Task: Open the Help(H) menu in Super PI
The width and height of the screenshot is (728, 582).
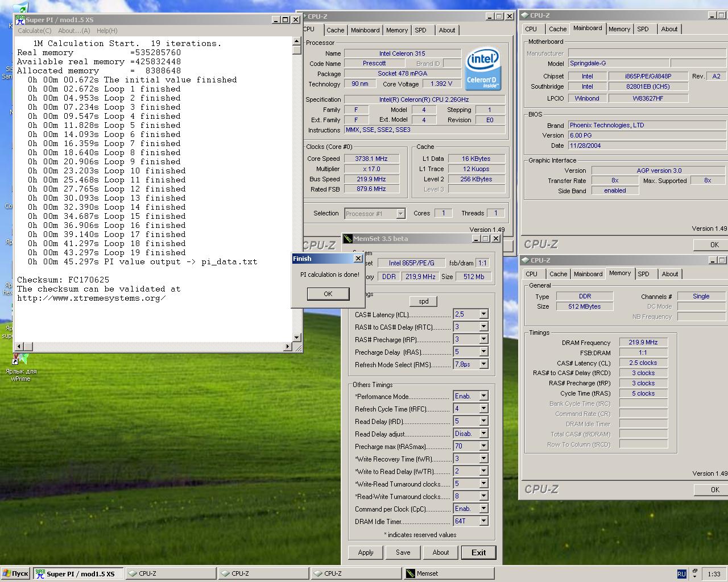Action: (x=107, y=31)
